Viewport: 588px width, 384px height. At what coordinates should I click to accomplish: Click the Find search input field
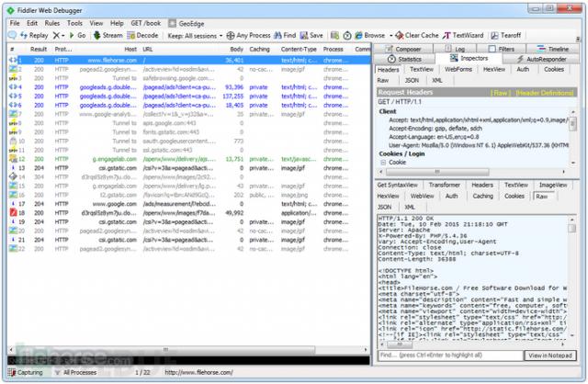[450, 356]
